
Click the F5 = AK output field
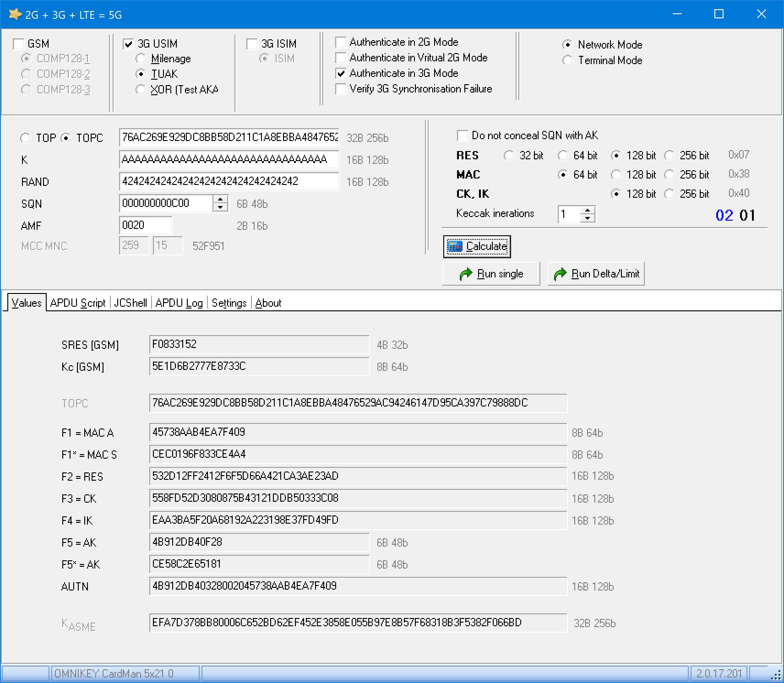[x=259, y=542]
